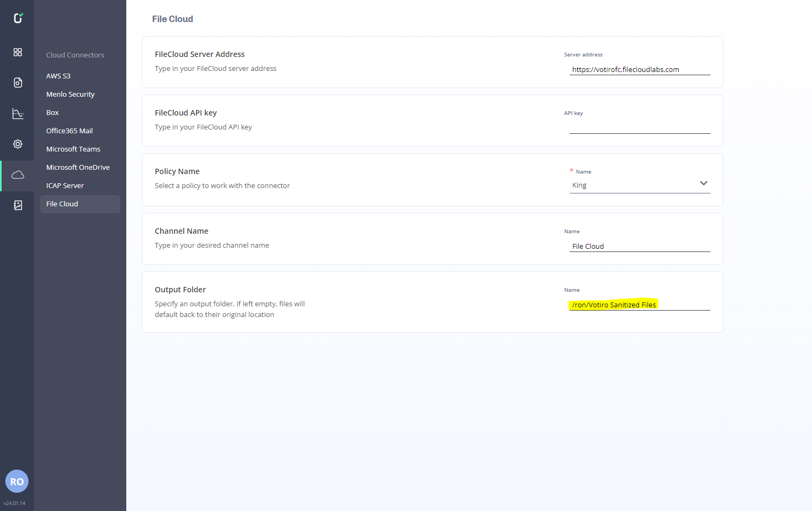Open the RO user avatar
This screenshot has width=812, height=511.
pos(17,481)
